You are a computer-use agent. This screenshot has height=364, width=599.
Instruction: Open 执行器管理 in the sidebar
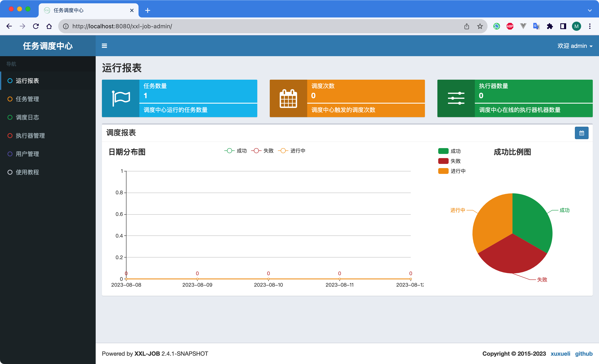(48, 136)
